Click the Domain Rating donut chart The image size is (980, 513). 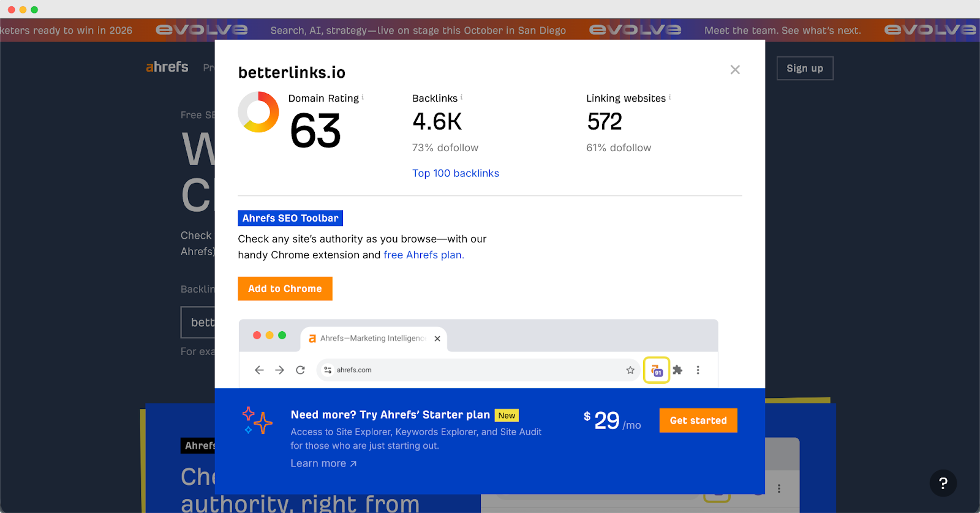[258, 112]
